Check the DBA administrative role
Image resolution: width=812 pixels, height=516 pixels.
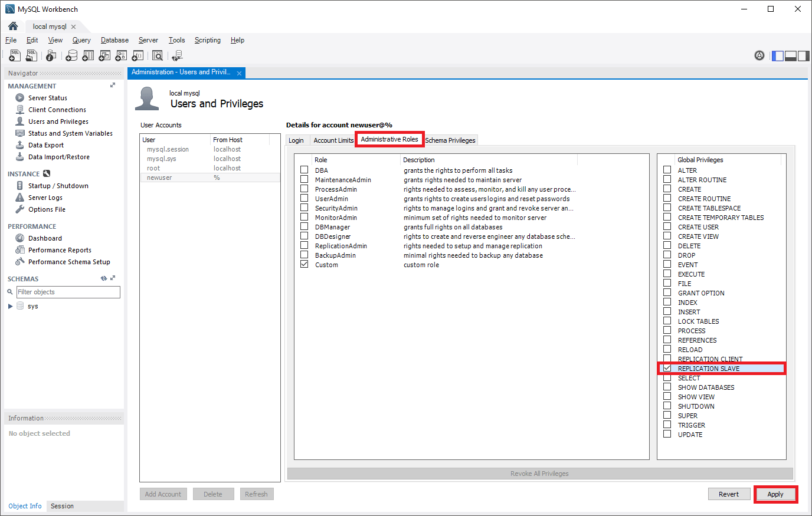304,170
